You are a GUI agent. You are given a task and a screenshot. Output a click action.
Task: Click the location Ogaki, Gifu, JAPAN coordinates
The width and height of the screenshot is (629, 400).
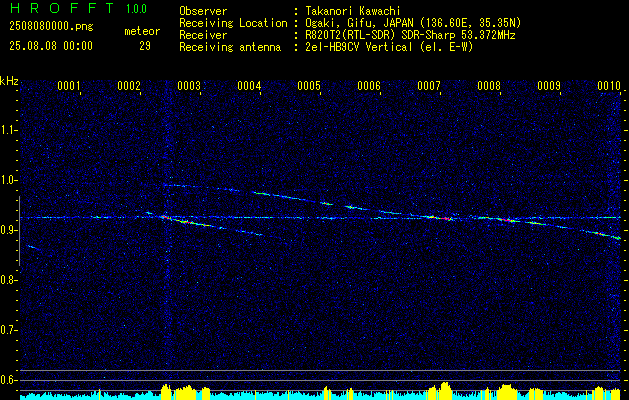point(413,23)
